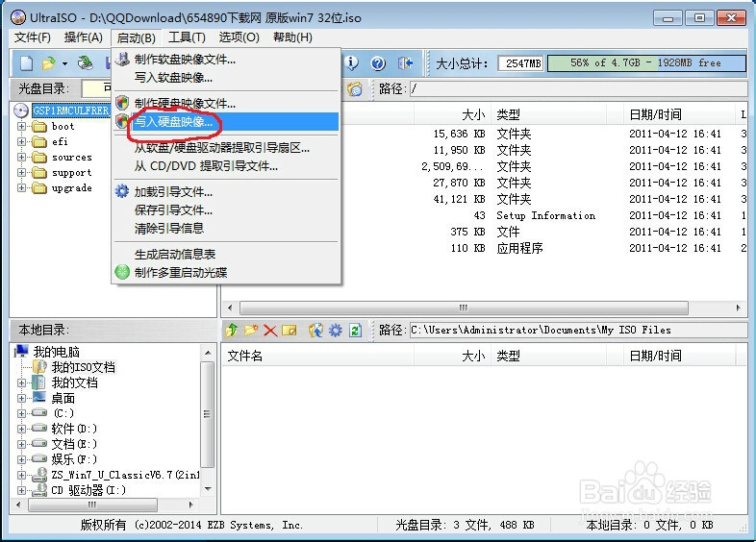Click the 56% of 4.7GB capacity bar
Image resolution: width=756 pixels, height=542 pixels.
tap(646, 63)
